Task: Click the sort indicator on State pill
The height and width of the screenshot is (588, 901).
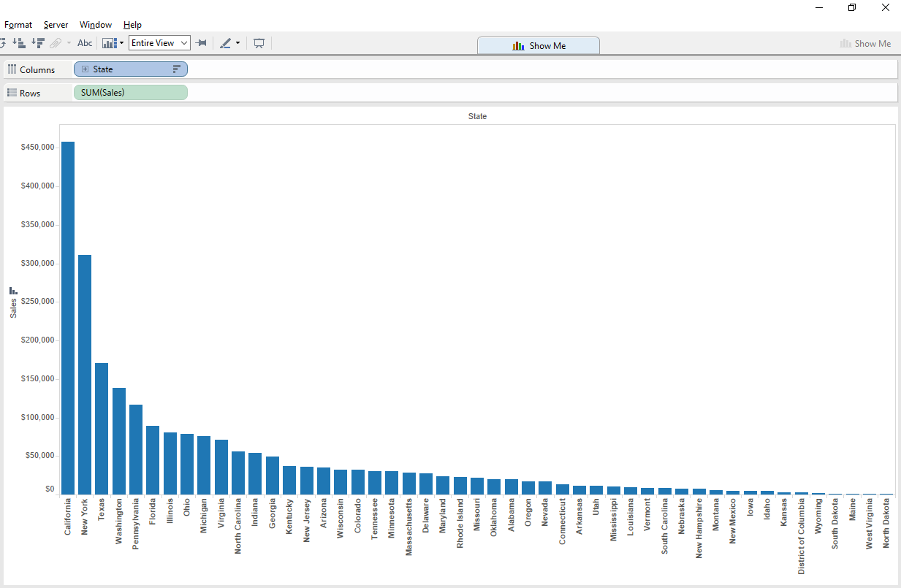Action: (x=176, y=69)
